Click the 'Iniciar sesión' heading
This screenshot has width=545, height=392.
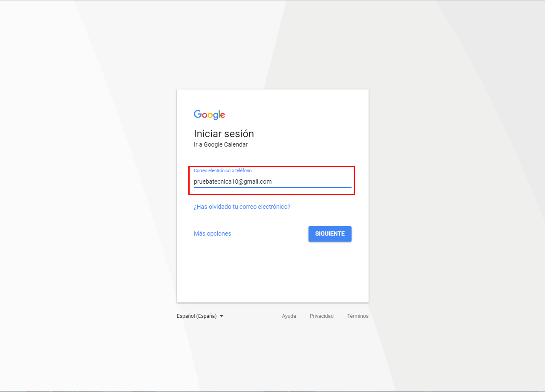(224, 134)
